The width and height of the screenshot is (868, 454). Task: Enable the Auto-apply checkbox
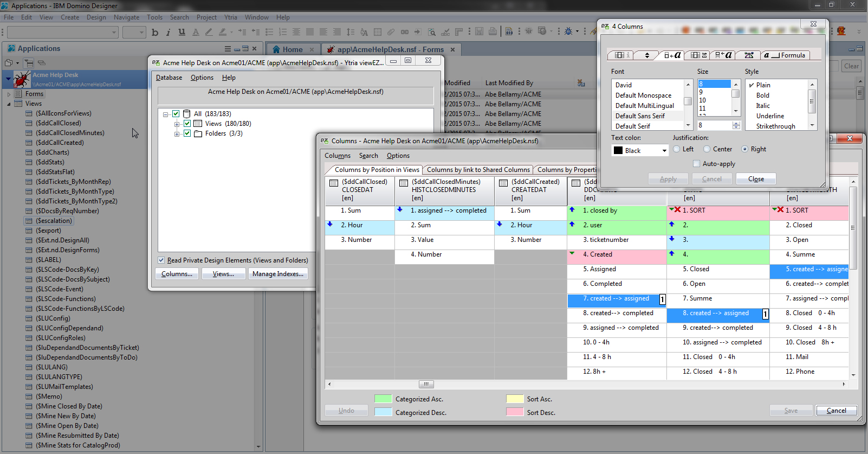point(697,164)
